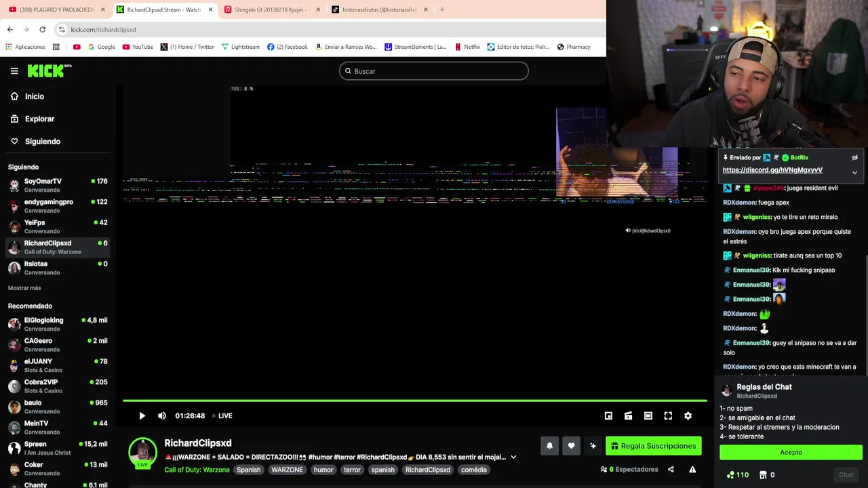
Task: Click the address bar URL
Action: [x=103, y=30]
